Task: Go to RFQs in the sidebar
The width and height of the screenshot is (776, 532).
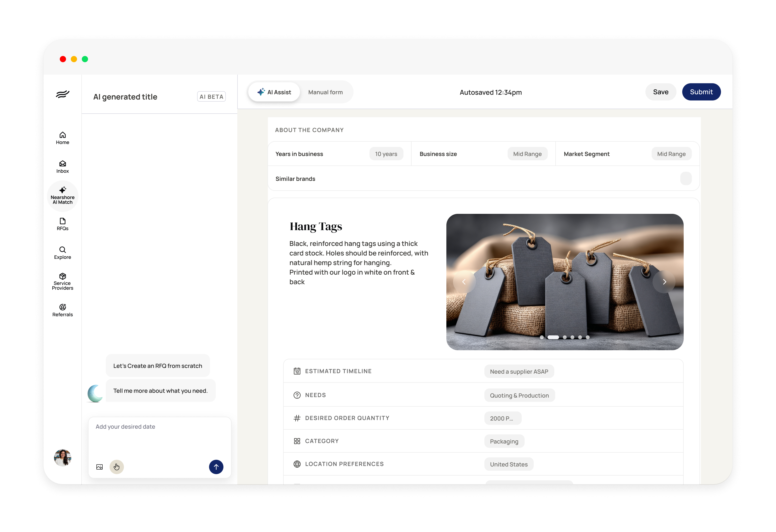Action: tap(62, 224)
